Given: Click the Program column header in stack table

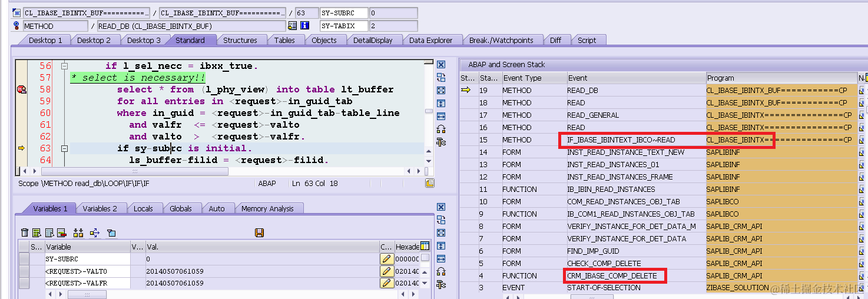Looking at the screenshot, I should click(x=781, y=78).
